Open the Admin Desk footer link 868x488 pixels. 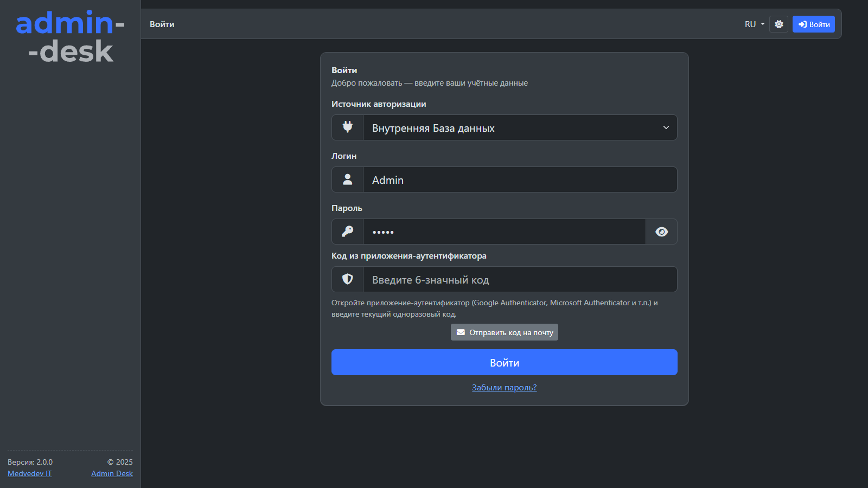(x=112, y=473)
